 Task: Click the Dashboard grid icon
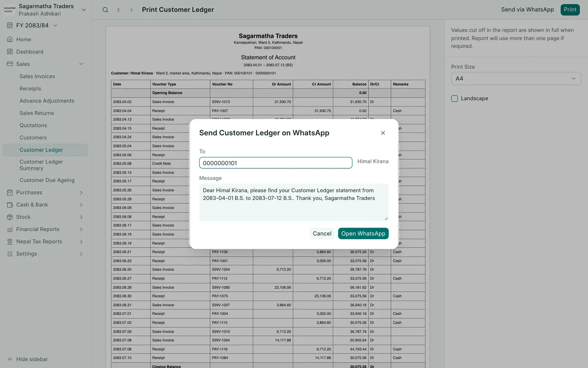(x=10, y=52)
